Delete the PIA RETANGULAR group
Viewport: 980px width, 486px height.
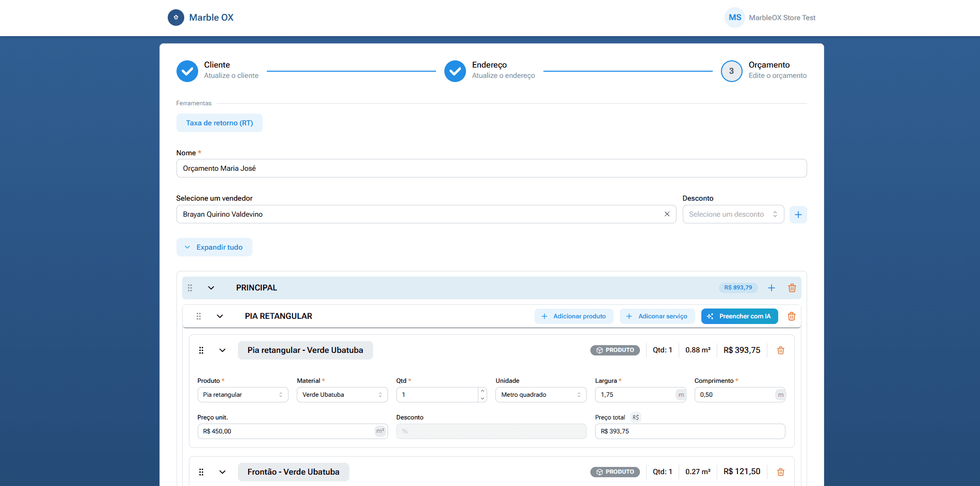click(x=791, y=316)
